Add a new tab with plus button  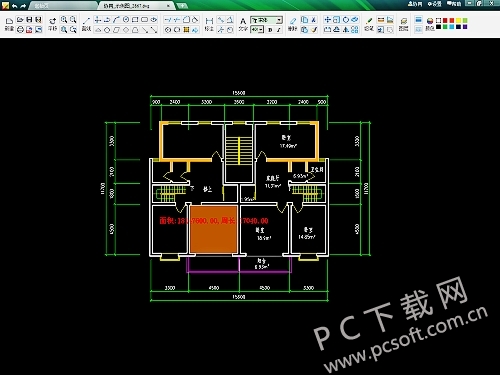click(x=182, y=6)
